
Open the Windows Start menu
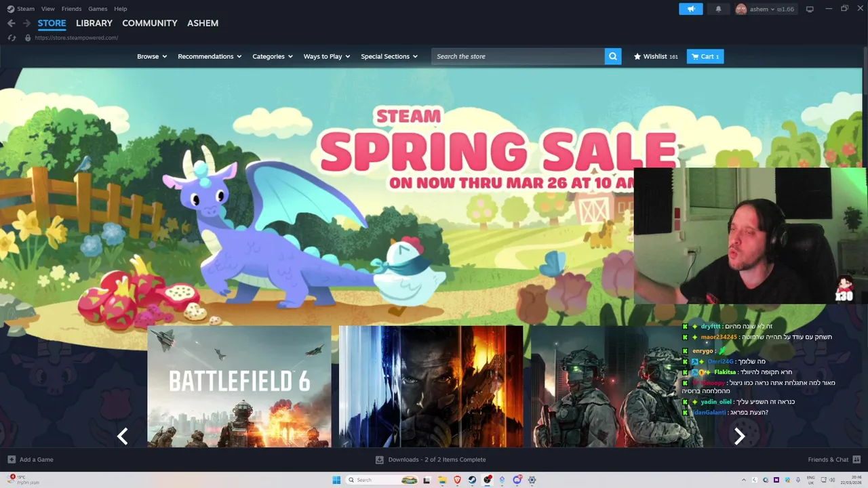pyautogui.click(x=336, y=480)
